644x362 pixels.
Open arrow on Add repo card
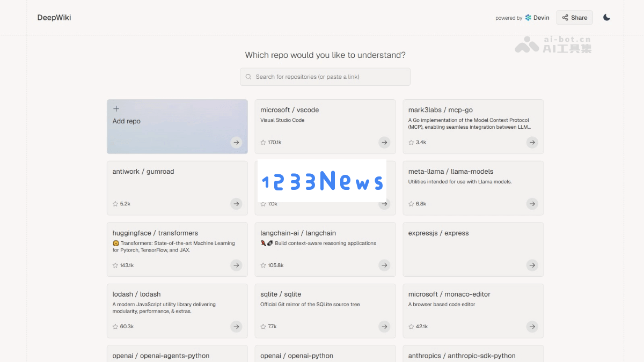click(236, 143)
